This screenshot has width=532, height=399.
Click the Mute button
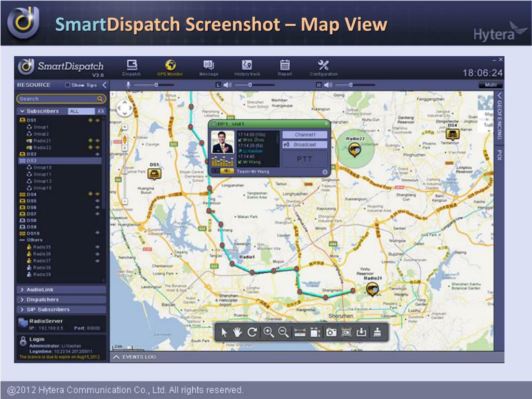pos(490,85)
